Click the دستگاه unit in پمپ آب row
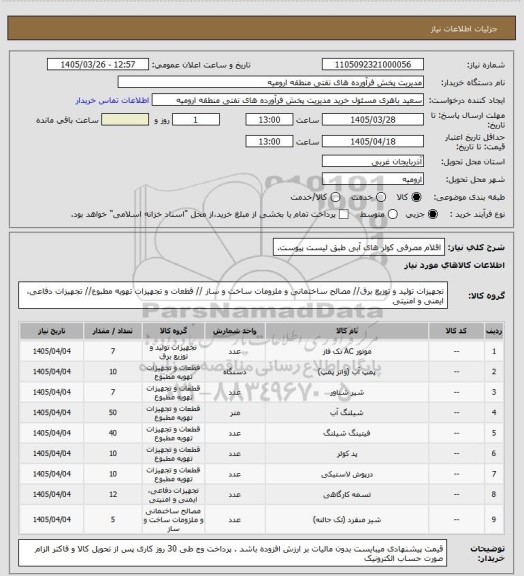The height and width of the screenshot is (576, 524). [235, 372]
